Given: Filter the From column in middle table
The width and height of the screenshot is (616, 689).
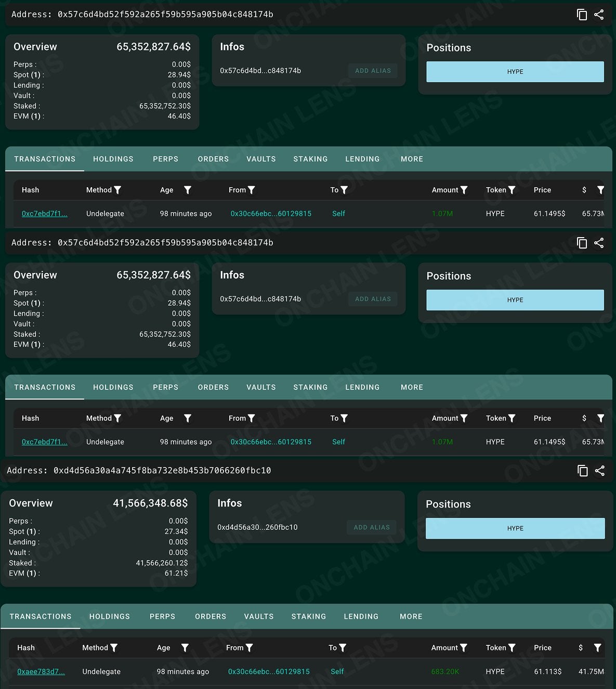Looking at the screenshot, I should click(x=252, y=419).
